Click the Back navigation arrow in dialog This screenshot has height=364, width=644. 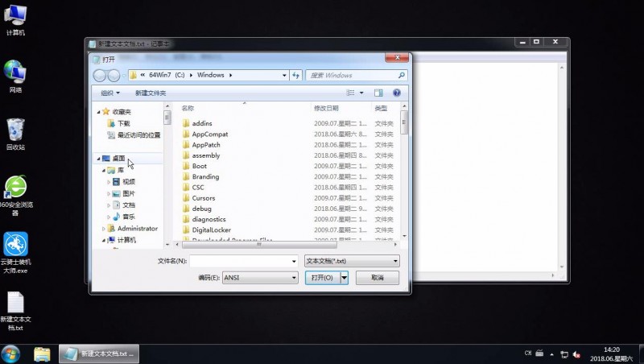[x=99, y=75]
